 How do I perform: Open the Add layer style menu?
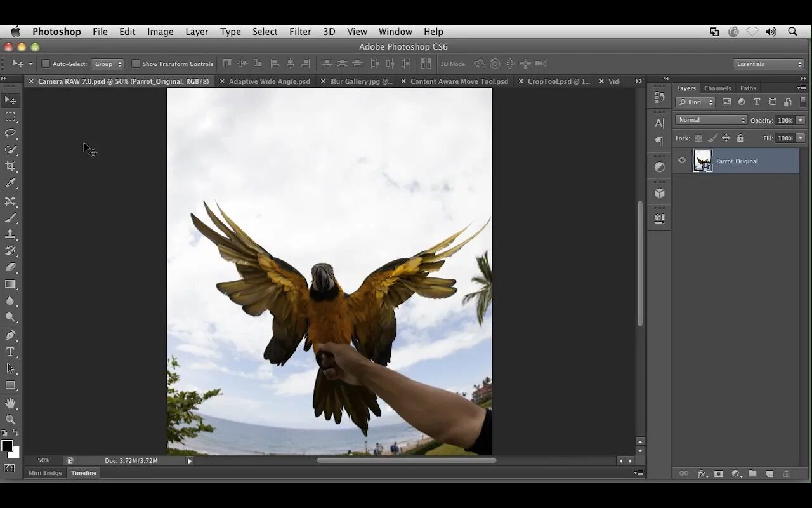pos(702,473)
